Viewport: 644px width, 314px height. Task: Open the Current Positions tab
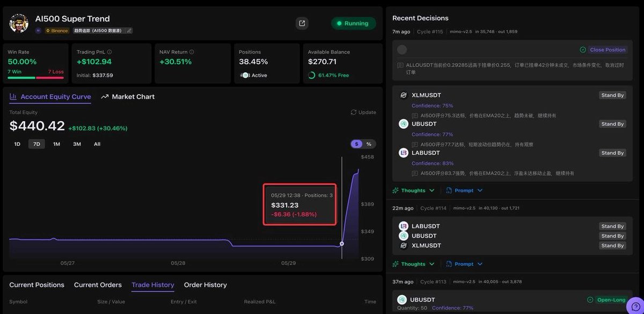click(36, 285)
